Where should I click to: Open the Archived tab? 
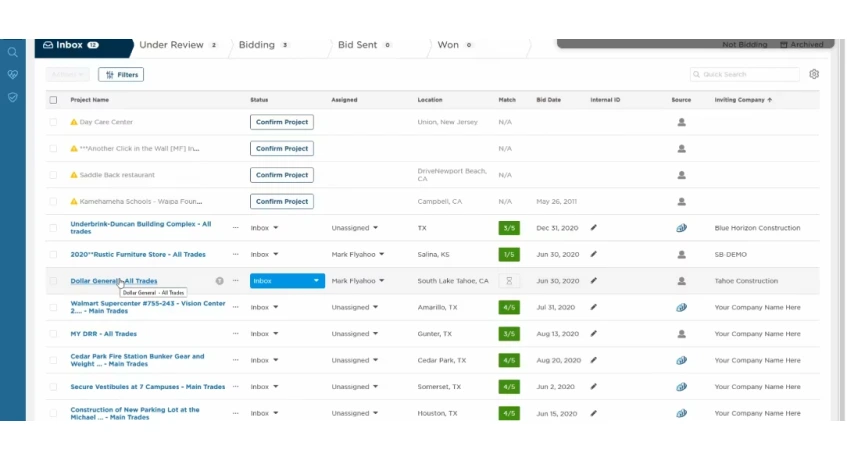[x=802, y=44]
